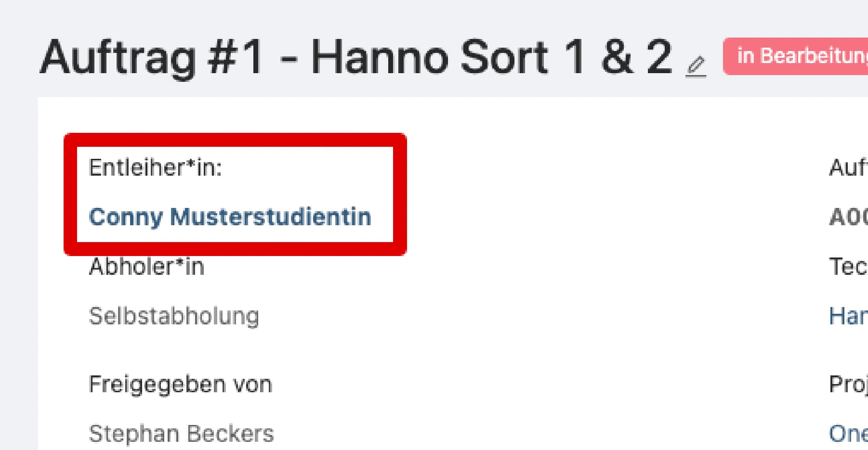This screenshot has width=868, height=450.
Task: Click the "Auftrag #1 - Hanno Sort 1 & 2" heading
Action: point(355,58)
